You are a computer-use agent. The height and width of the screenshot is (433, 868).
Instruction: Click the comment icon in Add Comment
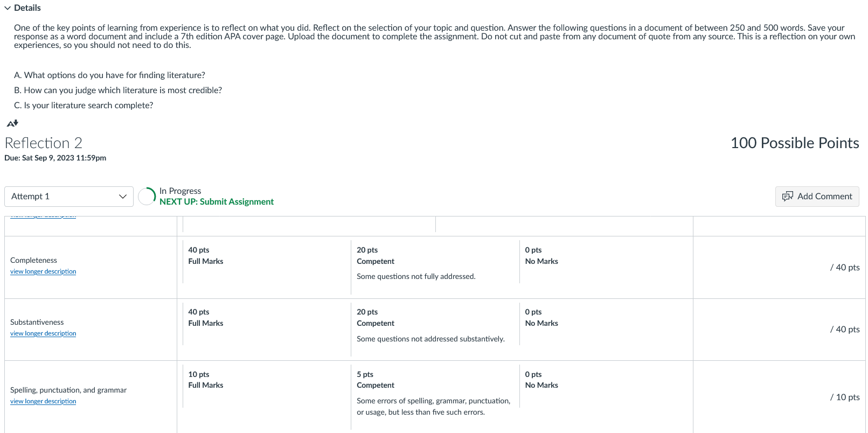(x=787, y=197)
